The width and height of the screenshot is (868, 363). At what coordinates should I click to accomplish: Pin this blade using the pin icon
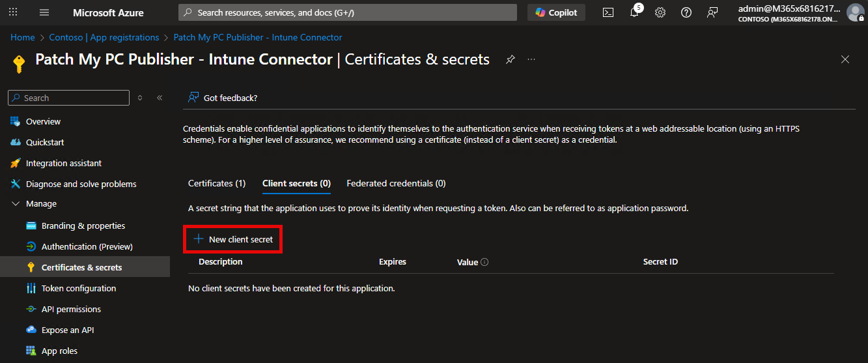click(511, 59)
